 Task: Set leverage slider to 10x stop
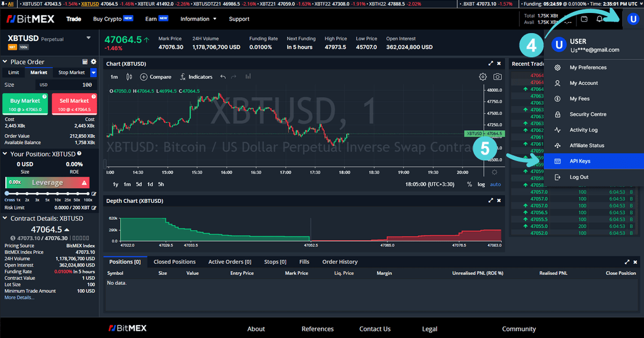click(58, 193)
